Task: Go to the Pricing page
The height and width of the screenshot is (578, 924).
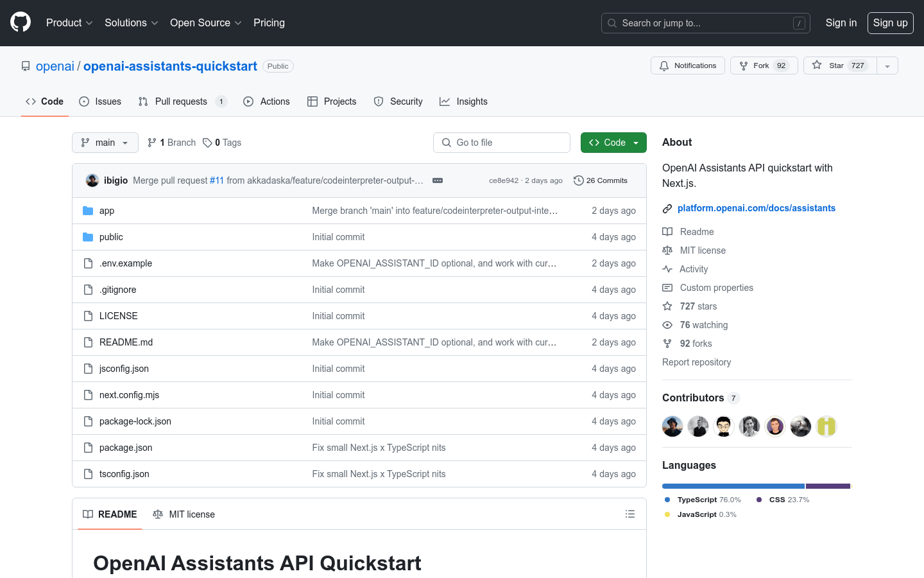Action: (269, 22)
